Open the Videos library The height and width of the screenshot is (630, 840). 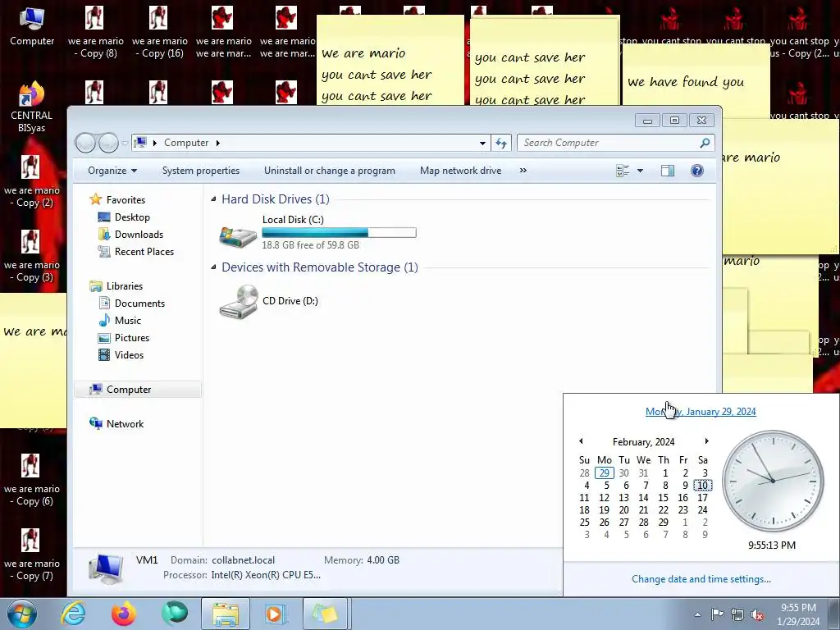129,354
